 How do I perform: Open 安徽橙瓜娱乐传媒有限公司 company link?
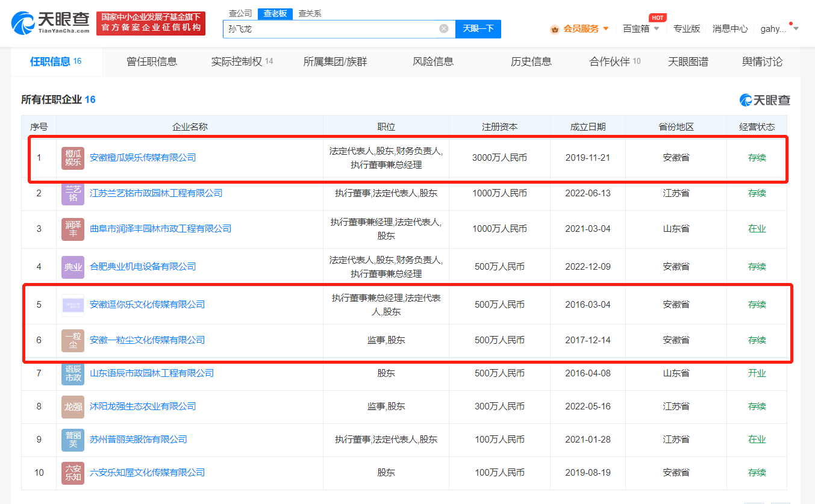point(143,158)
